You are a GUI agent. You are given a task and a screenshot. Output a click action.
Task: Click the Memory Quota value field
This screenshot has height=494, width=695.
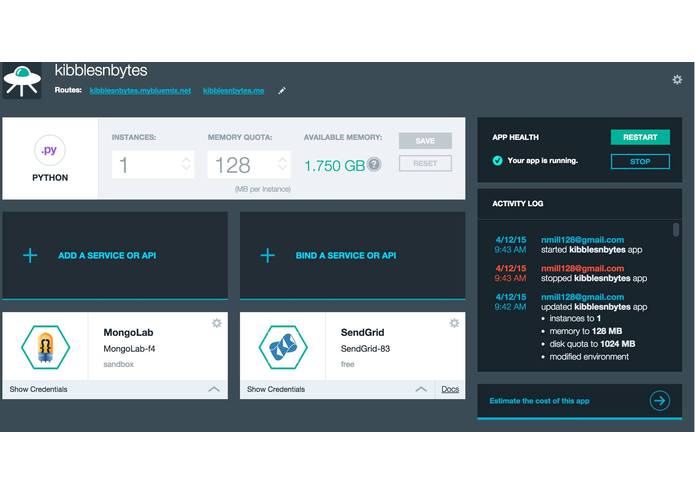tap(249, 165)
